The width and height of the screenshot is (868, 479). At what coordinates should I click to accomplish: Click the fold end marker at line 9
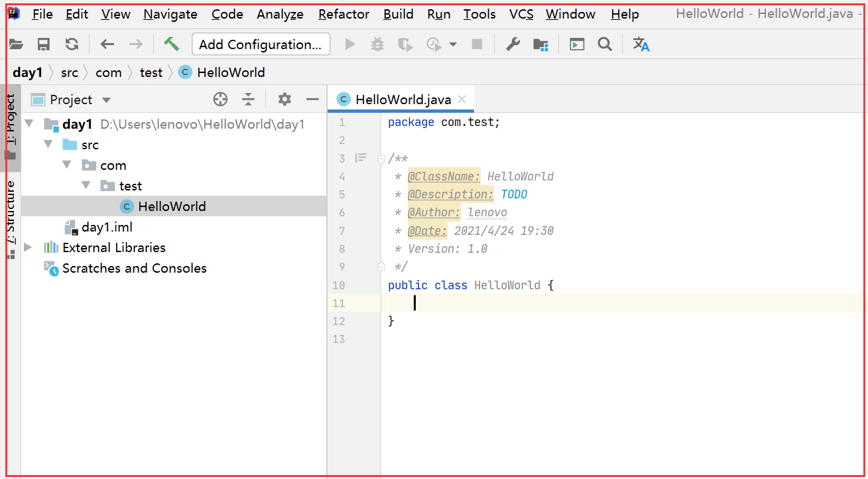click(x=381, y=267)
